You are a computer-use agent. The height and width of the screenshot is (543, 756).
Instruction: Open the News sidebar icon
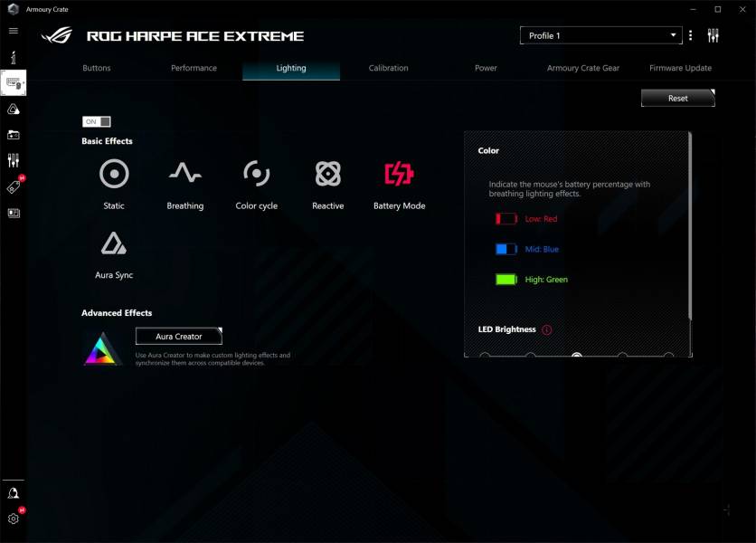click(x=14, y=213)
